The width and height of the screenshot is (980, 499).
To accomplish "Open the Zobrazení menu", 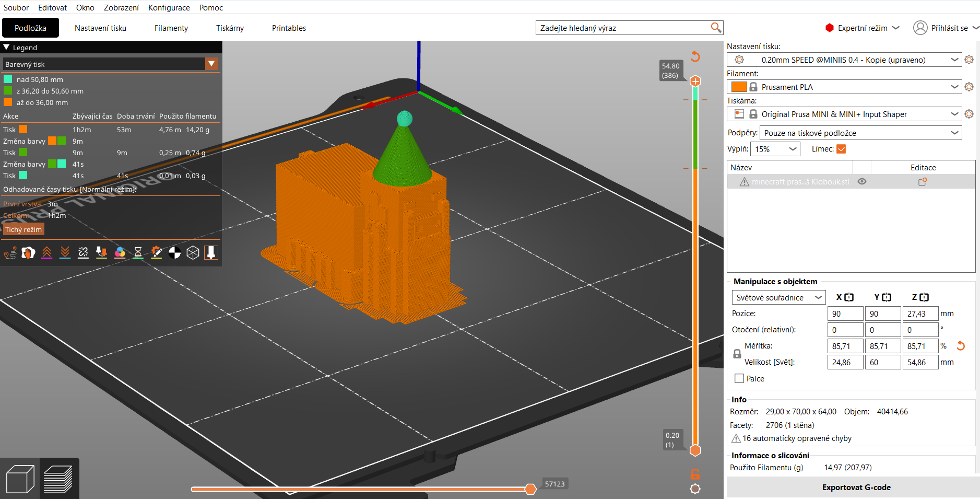I will (x=121, y=7).
